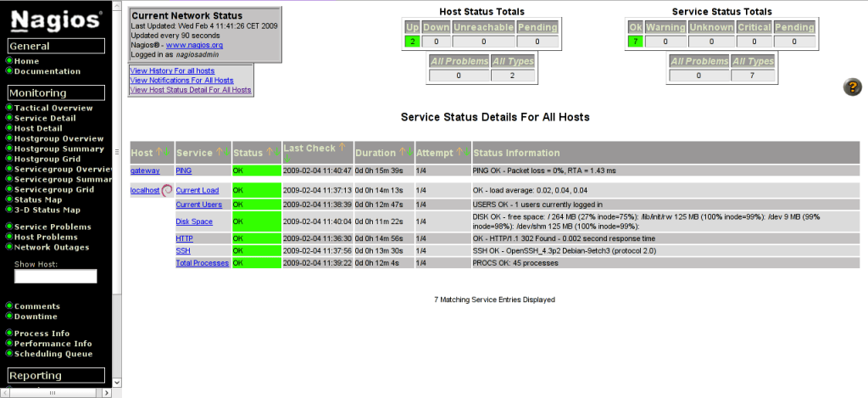Open Process Info in the sidebar
Screen dimensions: 868x398
click(x=42, y=334)
